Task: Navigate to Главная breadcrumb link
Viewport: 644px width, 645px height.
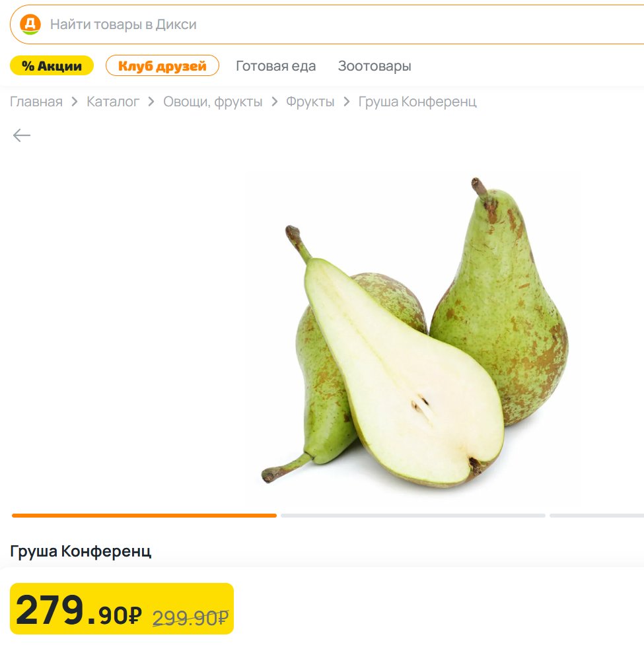Action: pyautogui.click(x=36, y=102)
